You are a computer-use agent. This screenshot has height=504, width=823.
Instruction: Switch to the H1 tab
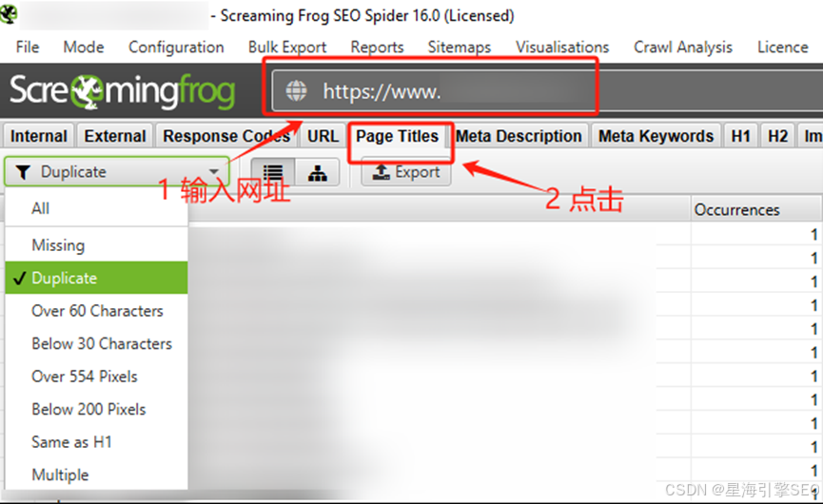(x=740, y=136)
